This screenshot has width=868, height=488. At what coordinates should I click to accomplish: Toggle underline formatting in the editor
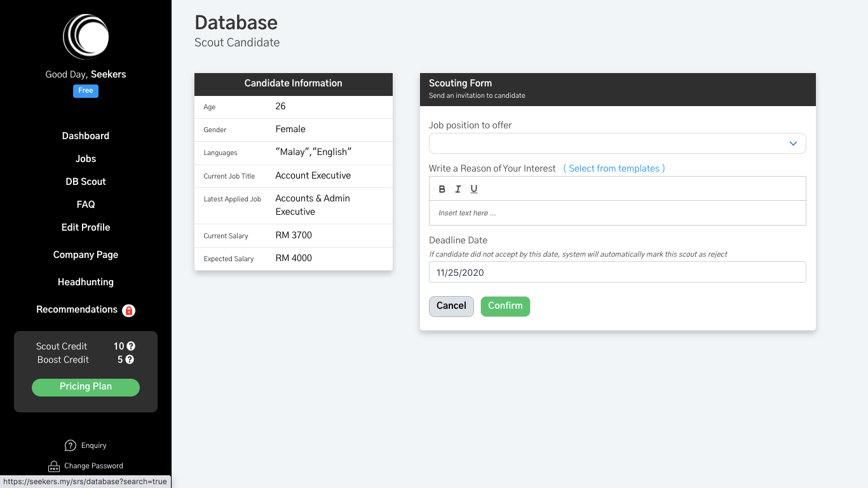474,189
